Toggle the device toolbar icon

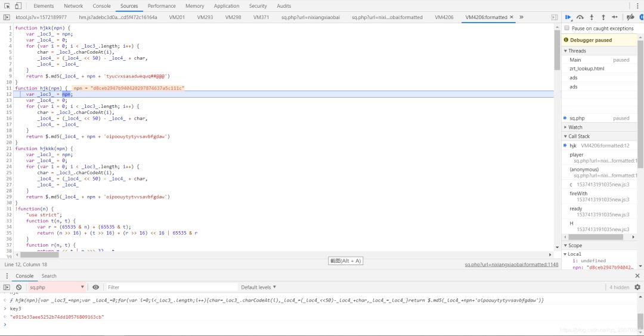[18, 6]
